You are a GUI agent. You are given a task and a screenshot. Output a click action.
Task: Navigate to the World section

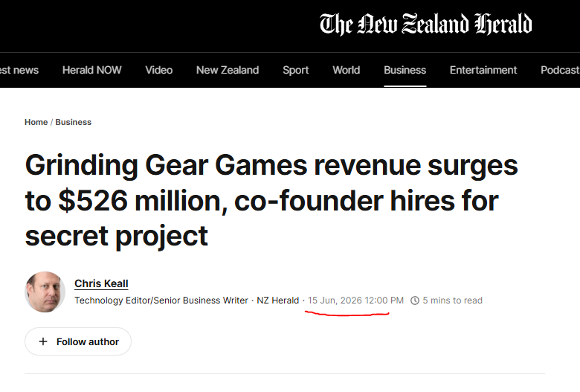(347, 70)
